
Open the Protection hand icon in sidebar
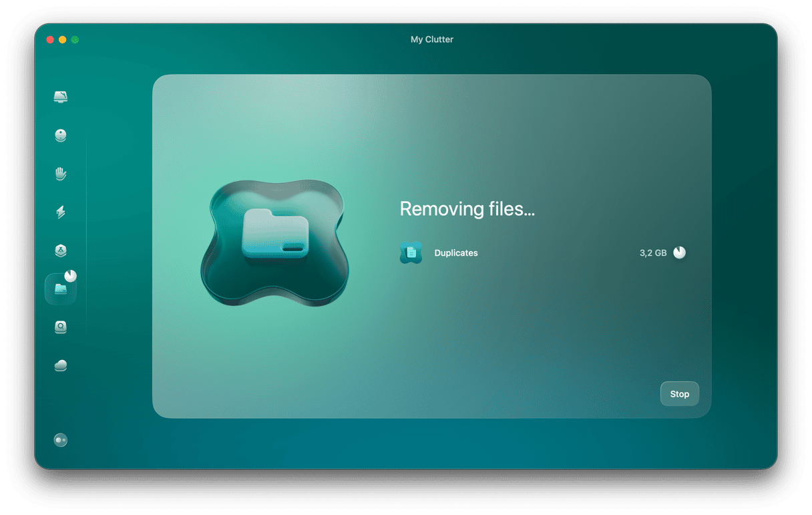[61, 174]
